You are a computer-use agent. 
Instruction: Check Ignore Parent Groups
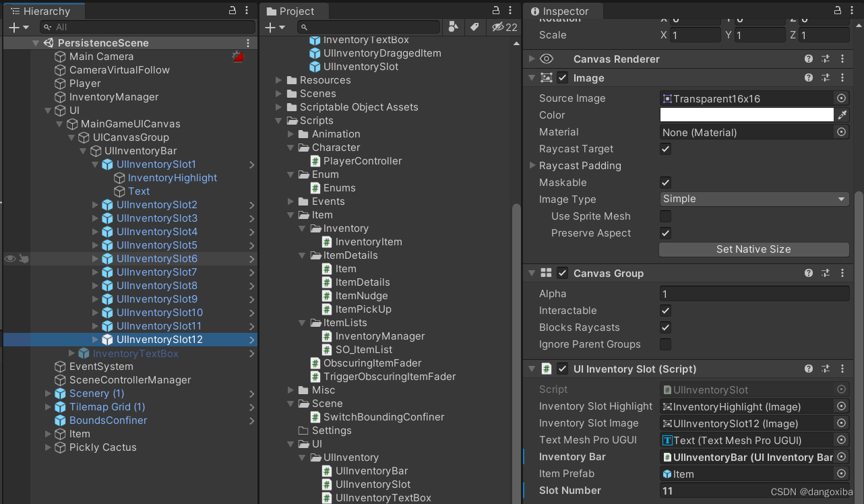pyautogui.click(x=665, y=344)
